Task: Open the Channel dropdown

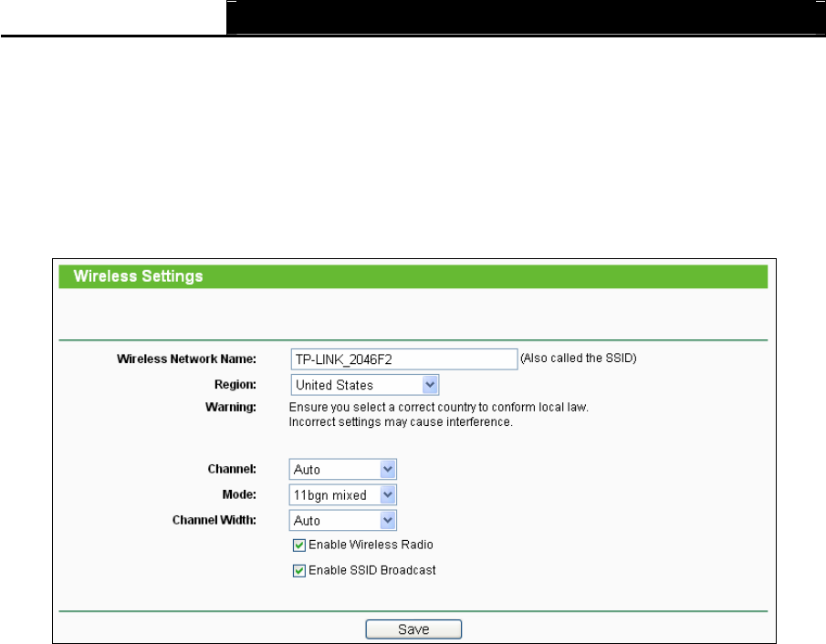Action: [x=342, y=469]
